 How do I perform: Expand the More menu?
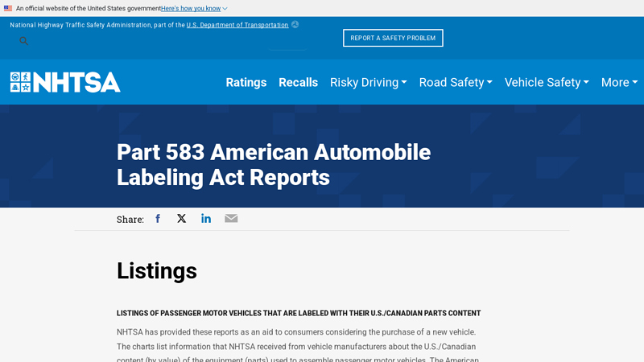(619, 83)
